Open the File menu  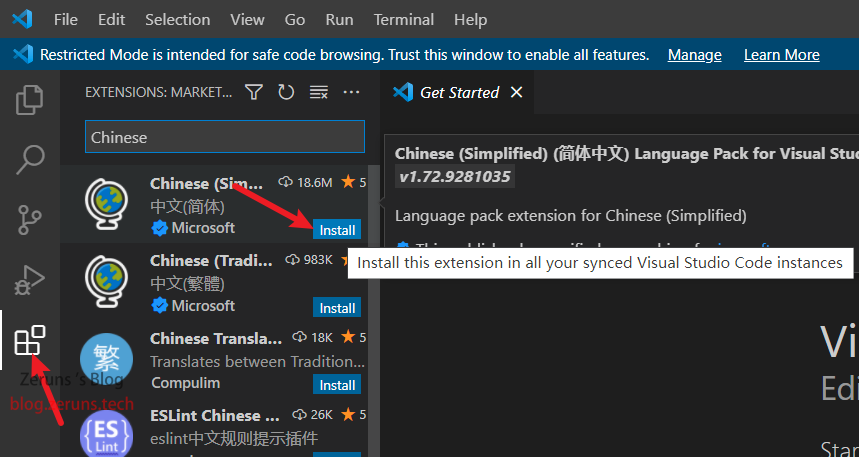pos(66,19)
